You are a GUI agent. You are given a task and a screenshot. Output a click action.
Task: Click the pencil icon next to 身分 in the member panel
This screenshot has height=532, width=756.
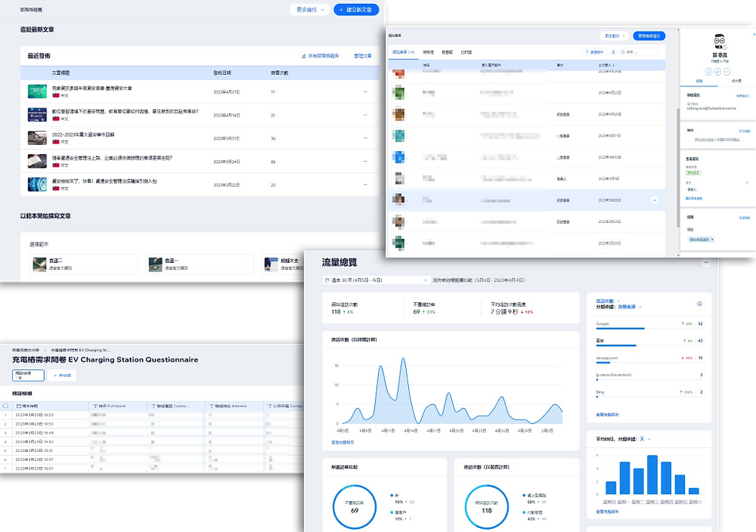click(x=748, y=183)
